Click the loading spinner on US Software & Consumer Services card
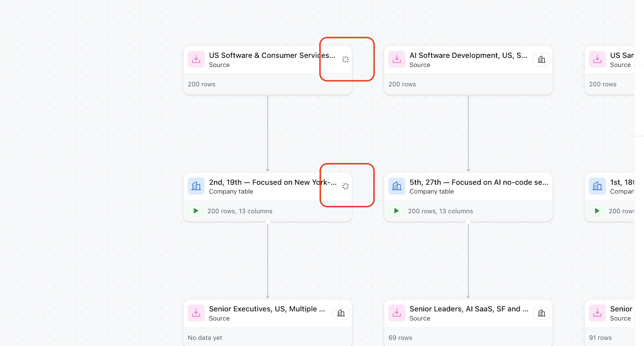 (x=345, y=60)
